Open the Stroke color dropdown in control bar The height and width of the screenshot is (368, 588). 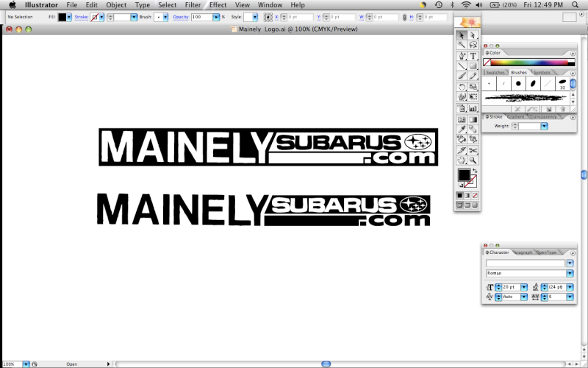pyautogui.click(x=101, y=17)
